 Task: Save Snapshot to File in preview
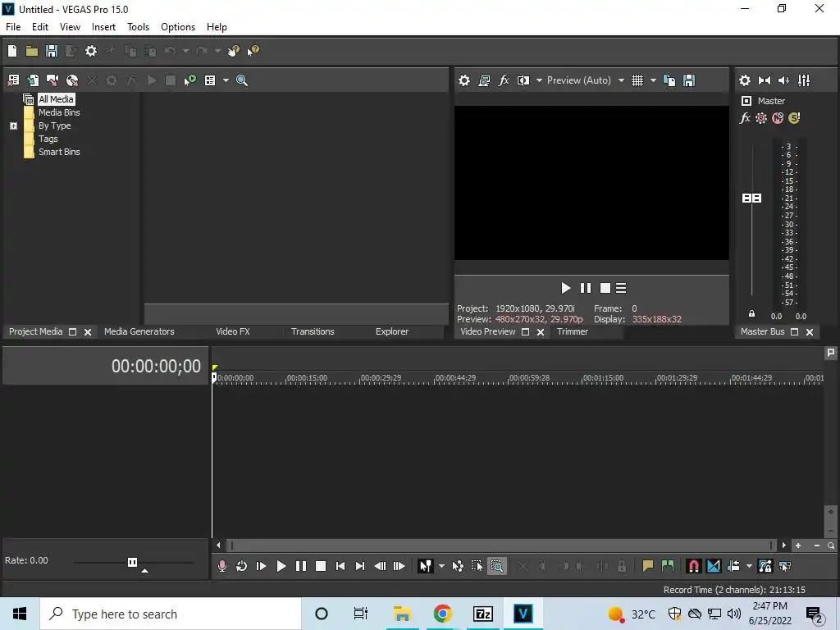pos(689,80)
